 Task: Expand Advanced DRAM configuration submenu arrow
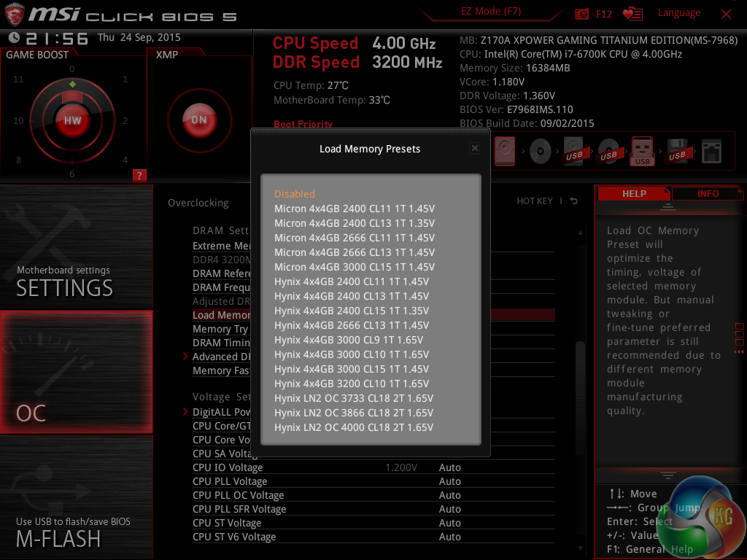[185, 356]
